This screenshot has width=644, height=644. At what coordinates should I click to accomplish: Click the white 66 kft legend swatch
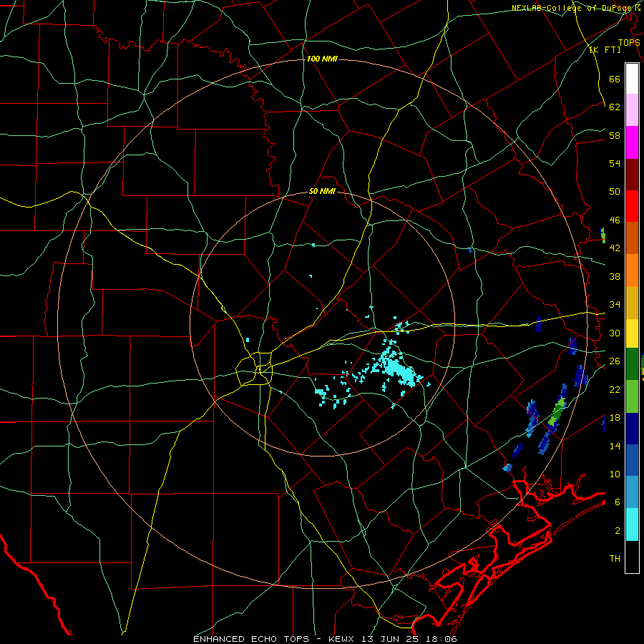point(632,79)
